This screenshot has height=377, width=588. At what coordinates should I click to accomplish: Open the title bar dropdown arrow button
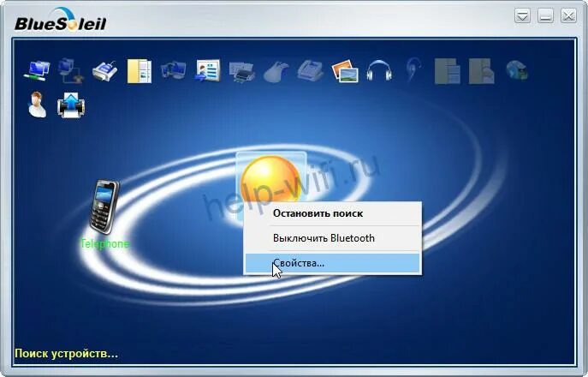coord(522,16)
